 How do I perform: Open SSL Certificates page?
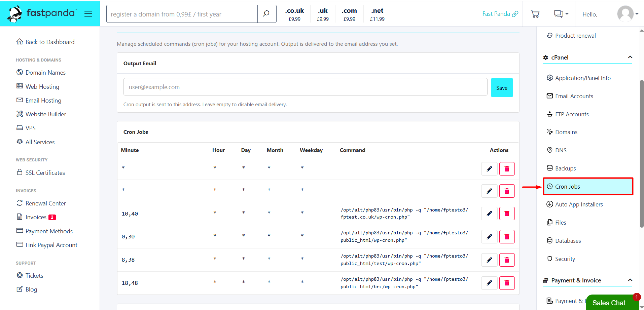40,172
